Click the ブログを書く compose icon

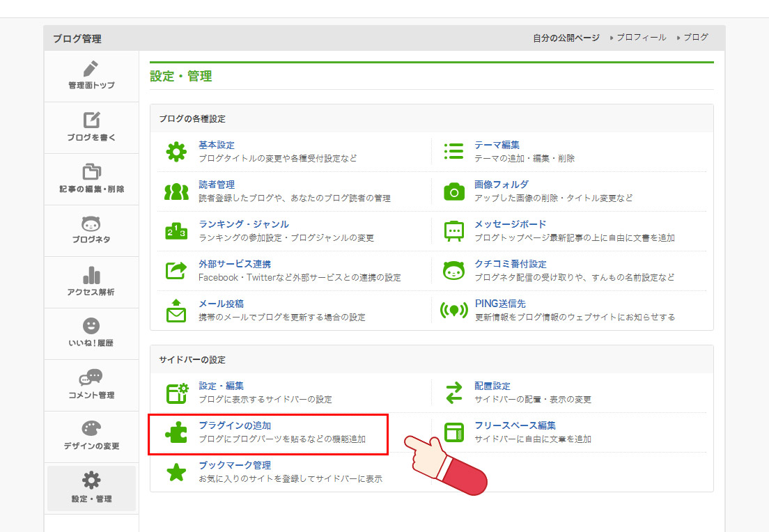click(91, 120)
